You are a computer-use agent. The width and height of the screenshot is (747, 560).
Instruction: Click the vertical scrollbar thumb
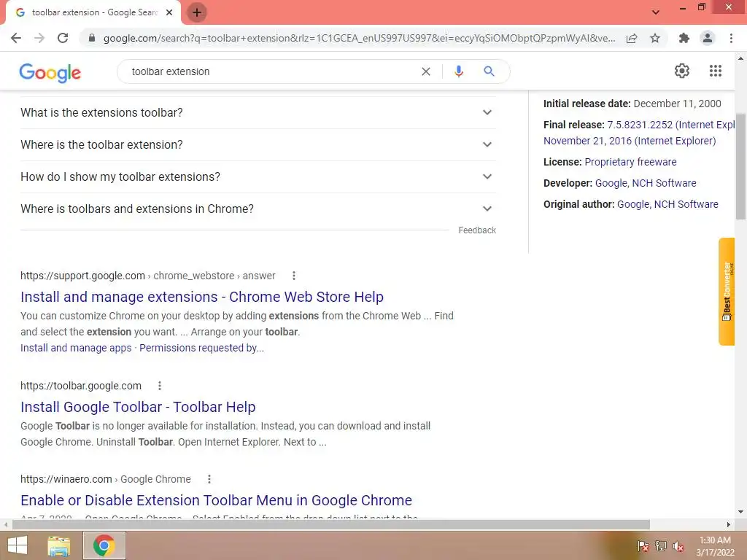pyautogui.click(x=740, y=167)
